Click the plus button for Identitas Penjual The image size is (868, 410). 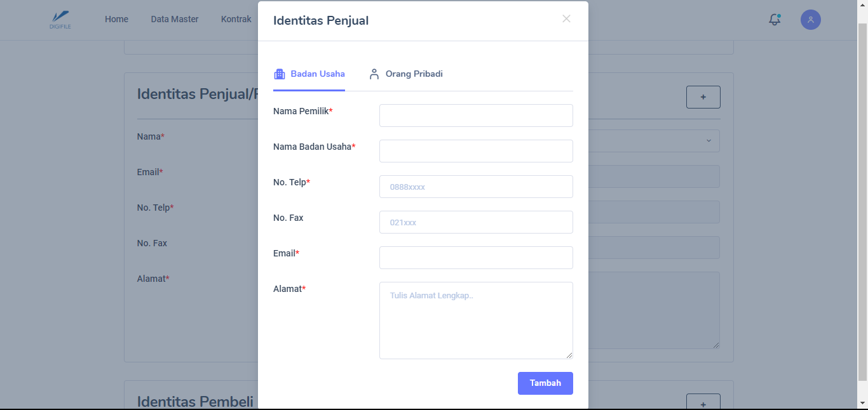coord(703,97)
